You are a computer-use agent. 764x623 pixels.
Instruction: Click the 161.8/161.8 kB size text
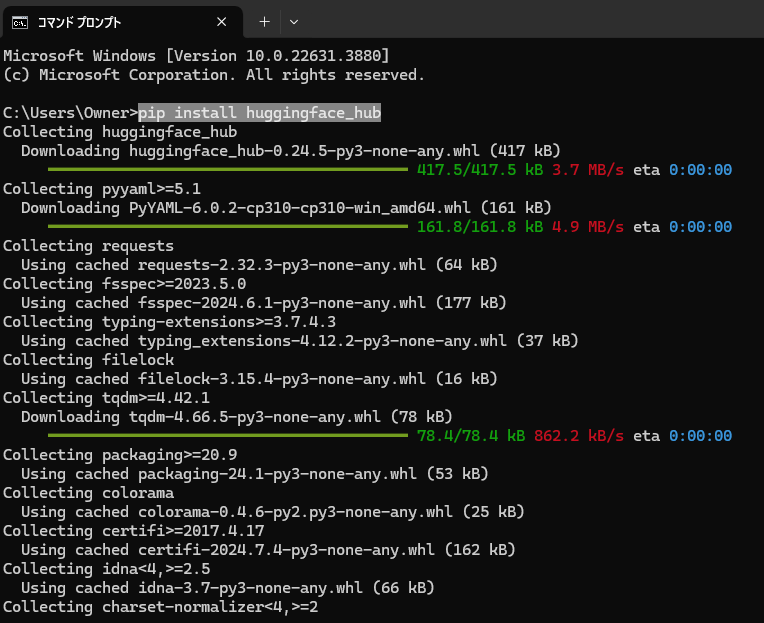pos(480,227)
